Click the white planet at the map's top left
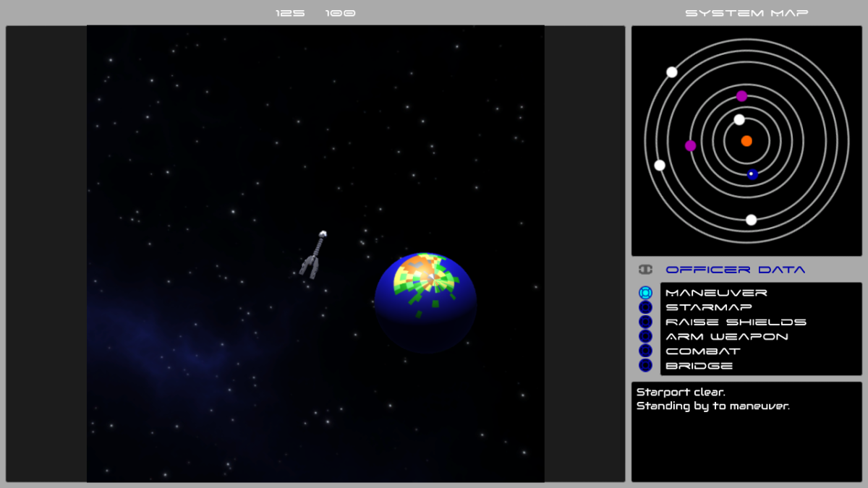This screenshot has width=868, height=488. click(x=673, y=72)
